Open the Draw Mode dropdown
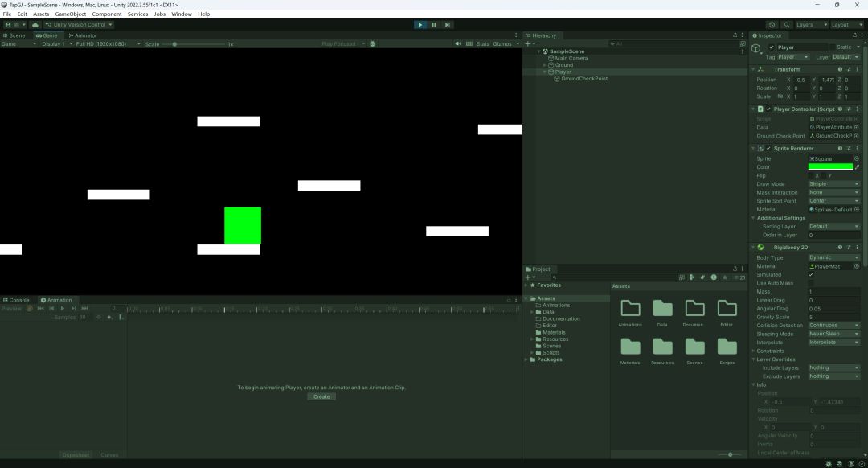The image size is (868, 468). [x=833, y=184]
